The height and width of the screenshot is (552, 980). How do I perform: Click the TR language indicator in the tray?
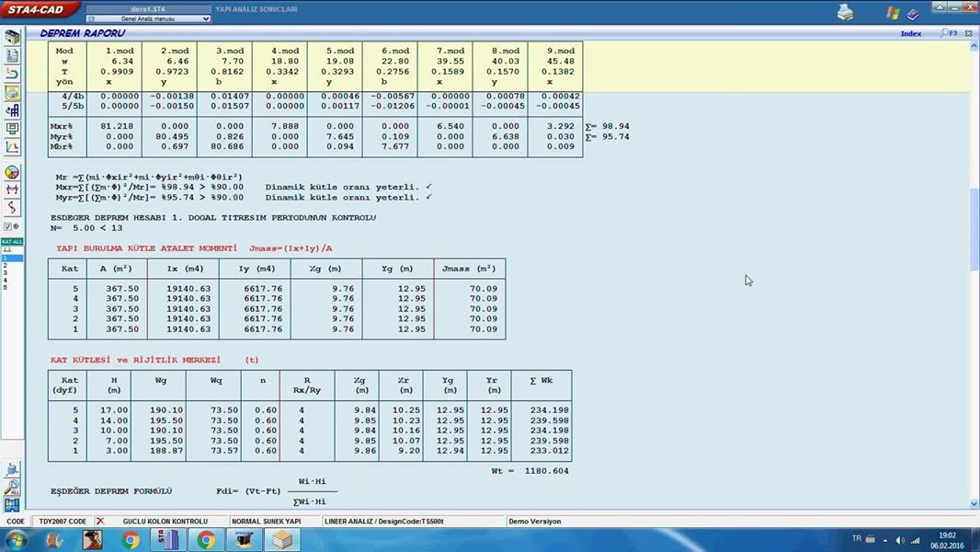coord(856,539)
